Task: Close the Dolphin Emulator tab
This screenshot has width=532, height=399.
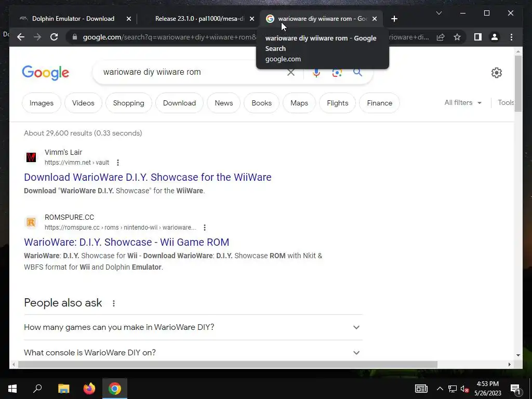Action: click(129, 19)
